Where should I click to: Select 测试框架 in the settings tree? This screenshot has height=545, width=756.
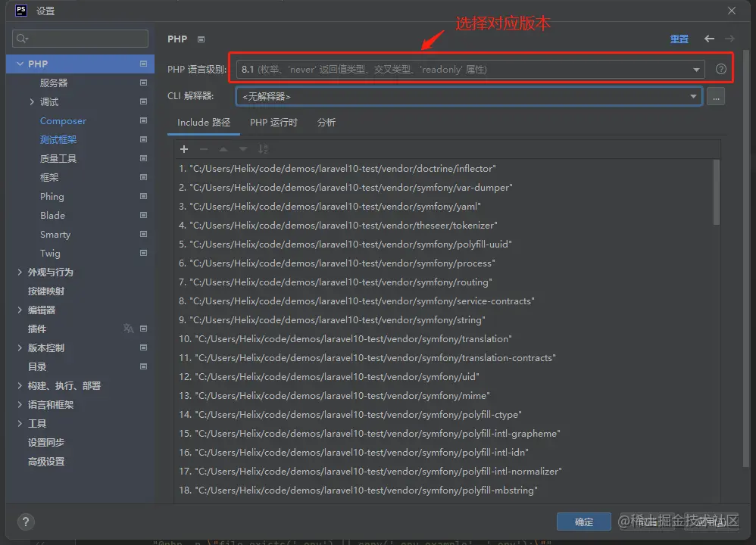tap(58, 140)
